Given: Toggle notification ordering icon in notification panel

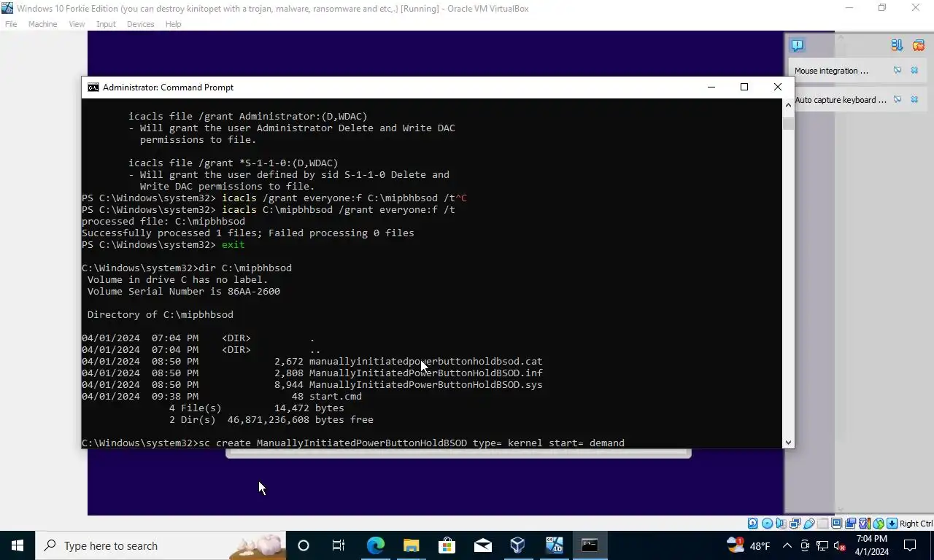Looking at the screenshot, I should point(897,45).
